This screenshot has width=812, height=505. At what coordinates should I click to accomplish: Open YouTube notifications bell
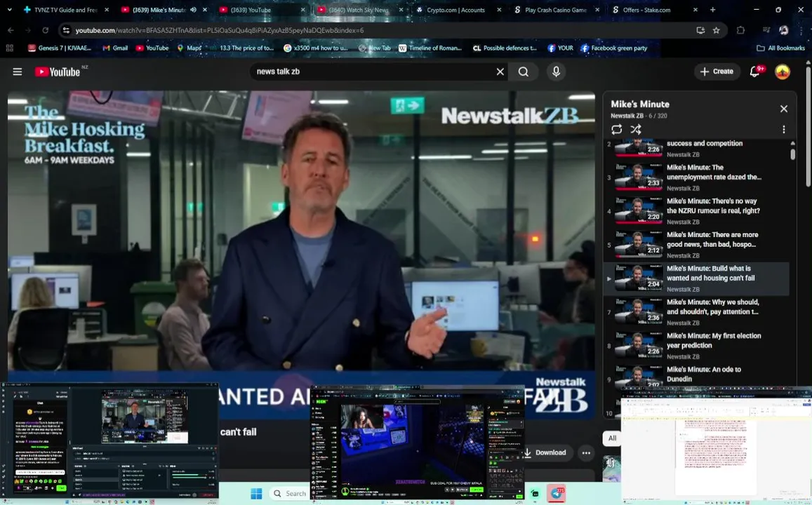pos(756,72)
